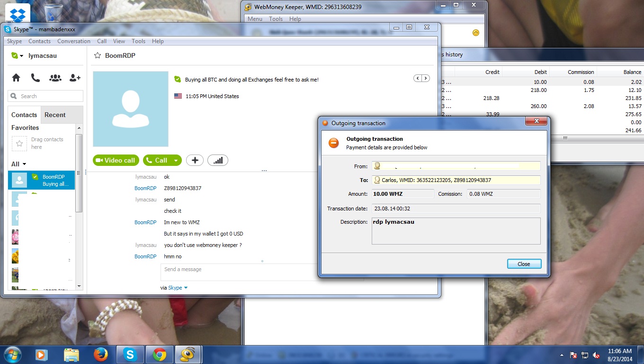
Task: Open Windows Explorer from the taskbar
Action: [x=72, y=355]
